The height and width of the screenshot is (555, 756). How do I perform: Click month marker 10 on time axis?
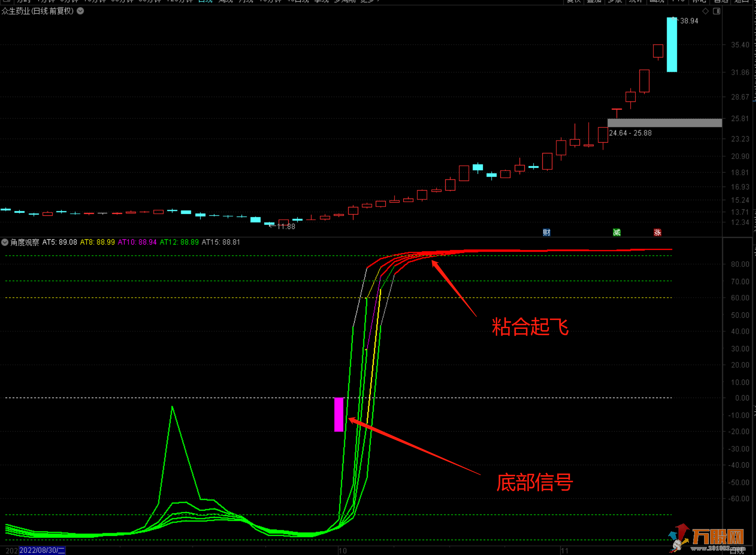(x=343, y=551)
